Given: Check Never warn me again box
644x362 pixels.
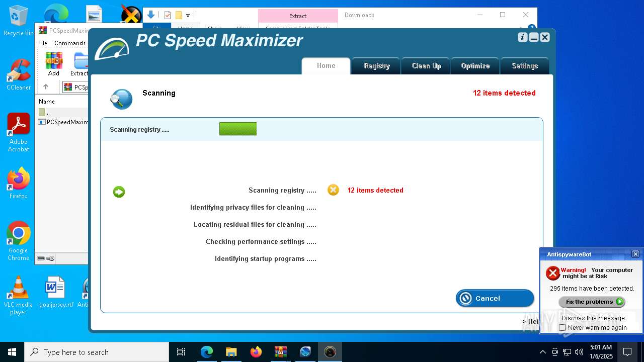Looking at the screenshot, I should point(562,327).
